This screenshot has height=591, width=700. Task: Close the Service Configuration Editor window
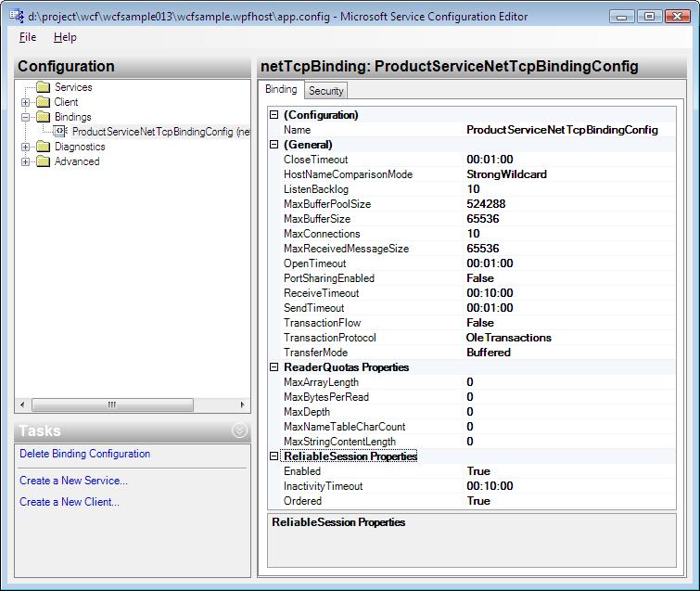677,17
